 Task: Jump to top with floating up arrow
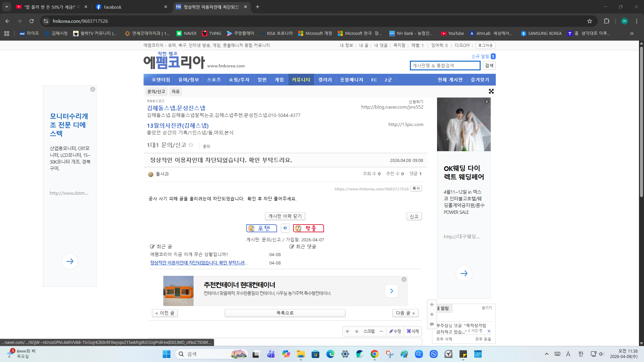click(x=432, y=305)
